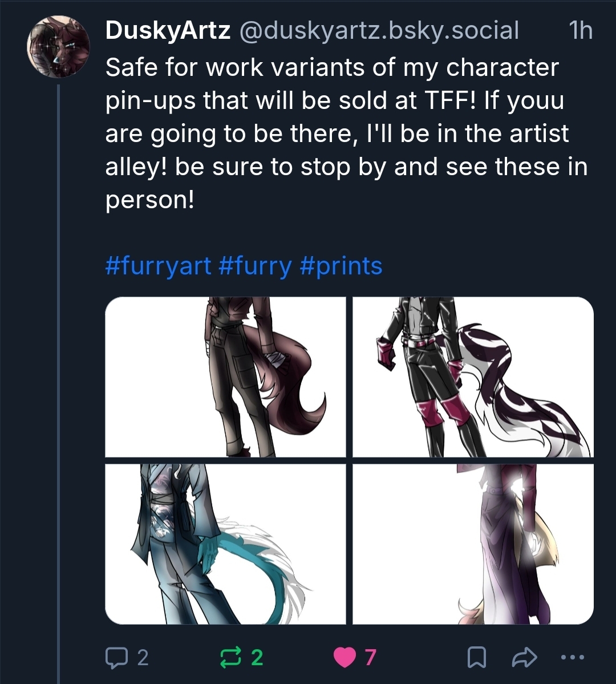Click the @duskyartz.bsky.social handle

tap(379, 31)
